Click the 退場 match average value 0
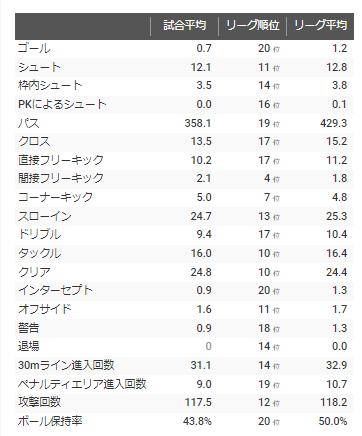The height and width of the screenshot is (436, 362). [x=208, y=347]
